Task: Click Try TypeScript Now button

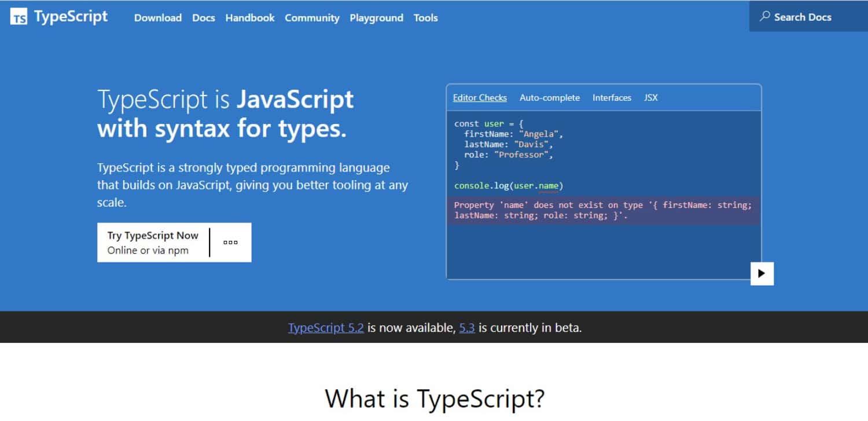Action: click(153, 243)
